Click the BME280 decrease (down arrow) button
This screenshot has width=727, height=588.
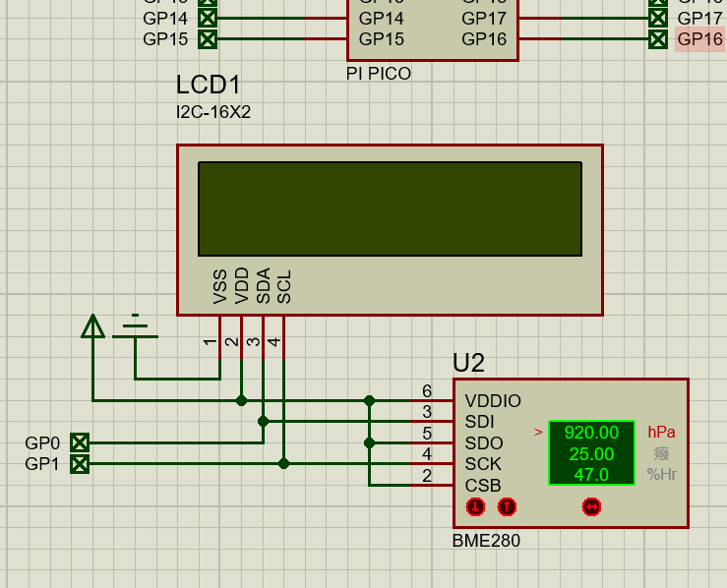(475, 506)
